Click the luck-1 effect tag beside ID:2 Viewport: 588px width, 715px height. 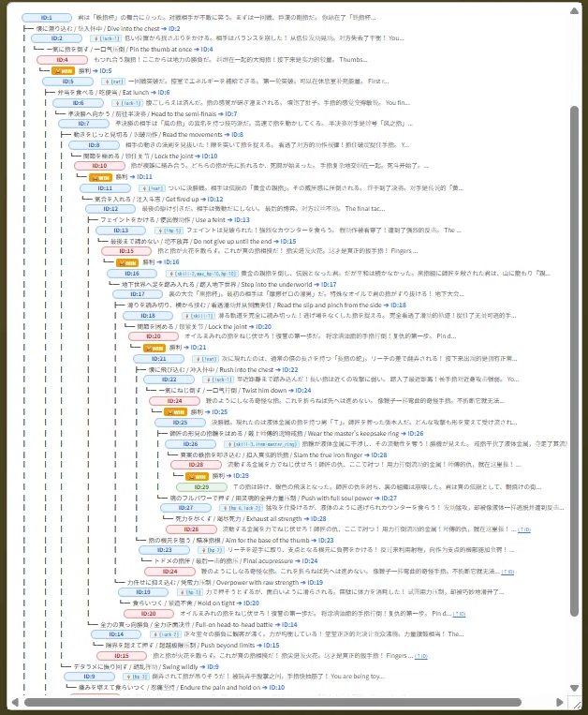click(106, 38)
